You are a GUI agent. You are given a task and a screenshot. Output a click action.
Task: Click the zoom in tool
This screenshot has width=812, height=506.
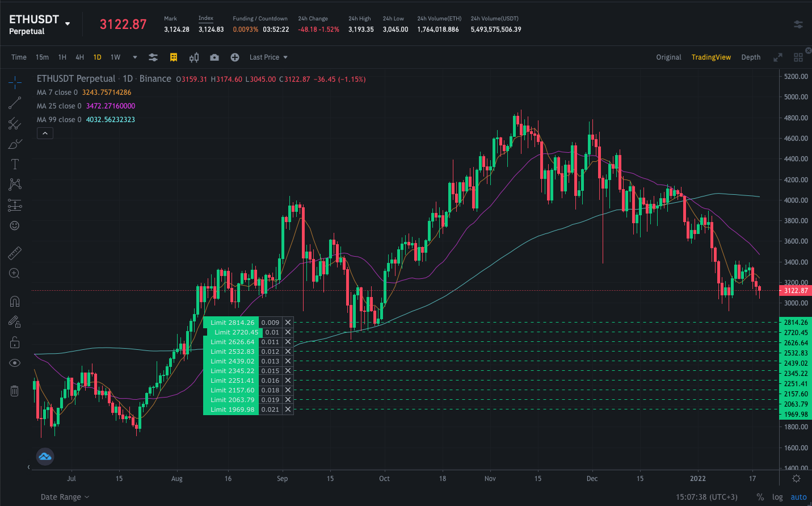click(x=15, y=274)
